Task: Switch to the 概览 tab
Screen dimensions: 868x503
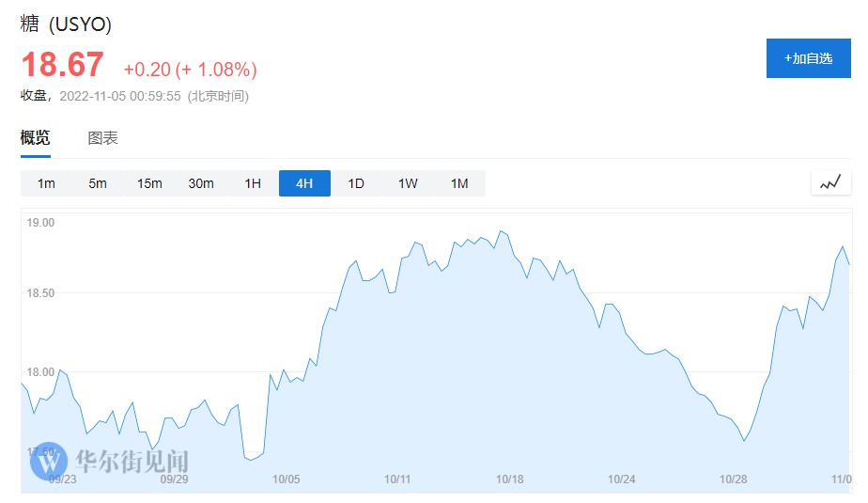Action: (36, 138)
